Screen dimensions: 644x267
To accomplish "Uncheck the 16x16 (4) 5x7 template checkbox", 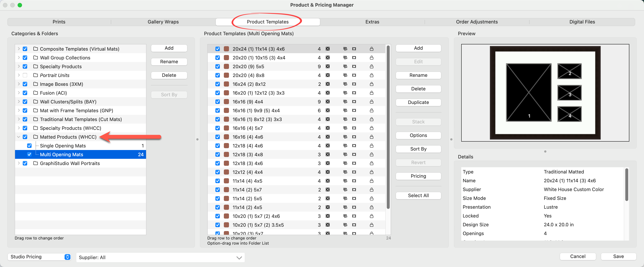I will pos(217,128).
